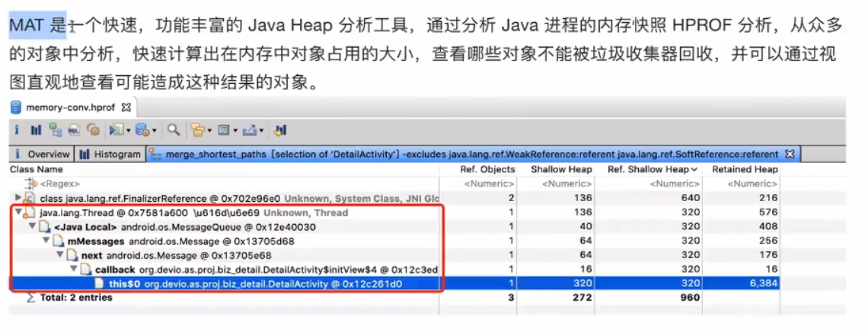Open the Thread Overview gears icon
The image size is (868, 332).
point(93,129)
